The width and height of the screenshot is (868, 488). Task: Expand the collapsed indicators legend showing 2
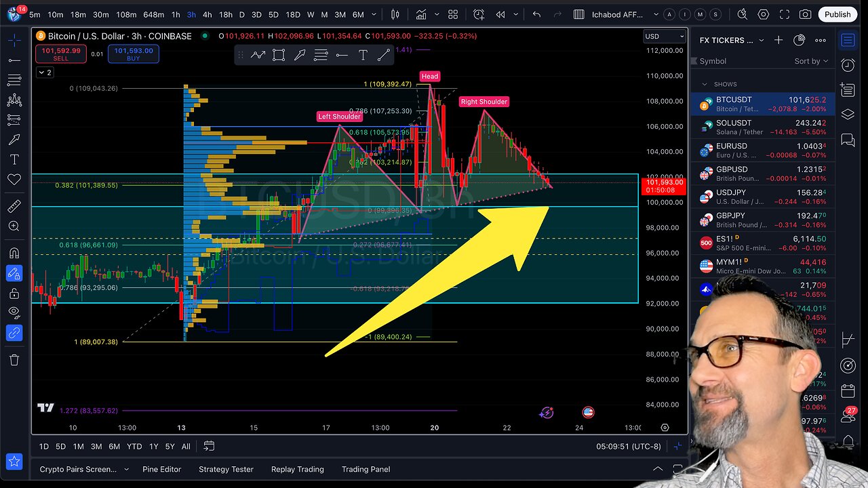(x=45, y=72)
